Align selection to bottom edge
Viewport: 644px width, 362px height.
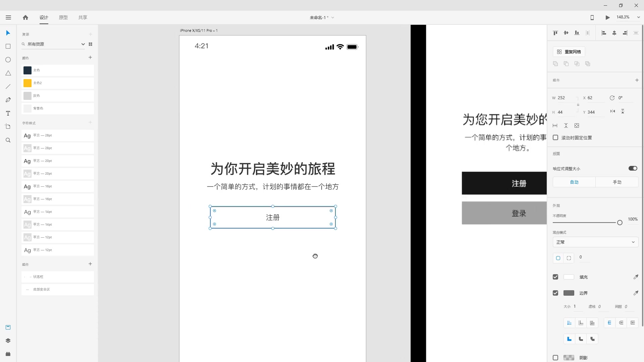click(577, 33)
